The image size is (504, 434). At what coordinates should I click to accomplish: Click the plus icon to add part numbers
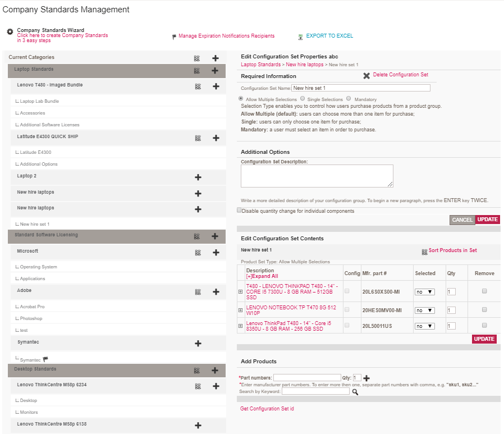click(x=367, y=378)
